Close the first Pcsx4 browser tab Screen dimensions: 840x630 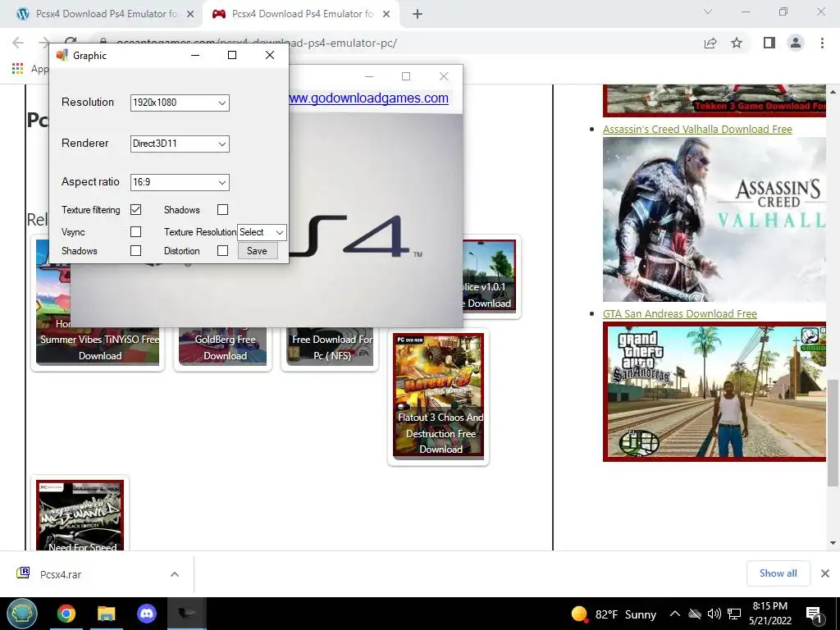click(190, 15)
